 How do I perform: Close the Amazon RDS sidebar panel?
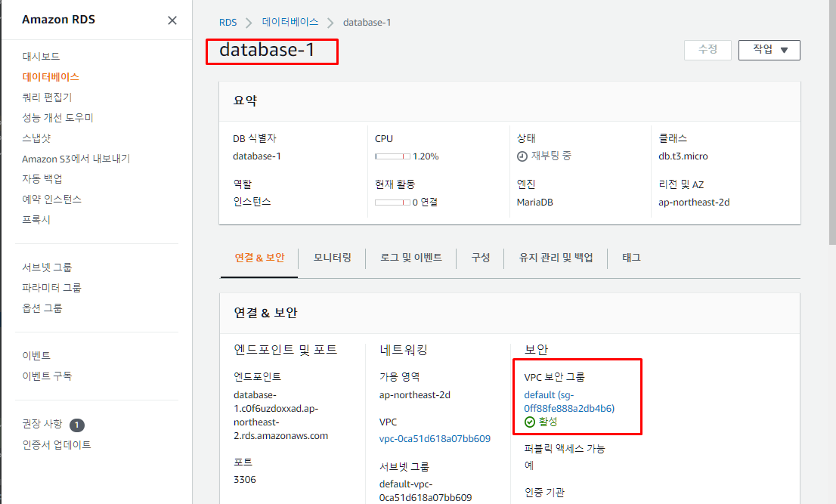pyautogui.click(x=172, y=20)
